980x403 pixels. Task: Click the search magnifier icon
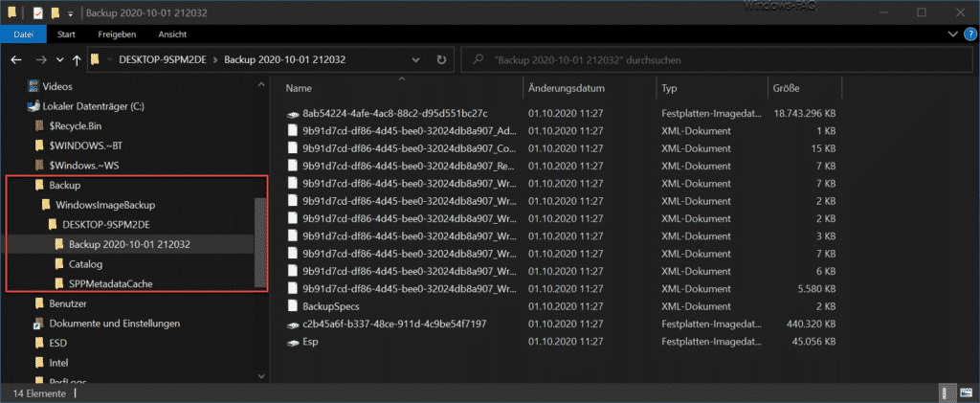click(x=479, y=60)
